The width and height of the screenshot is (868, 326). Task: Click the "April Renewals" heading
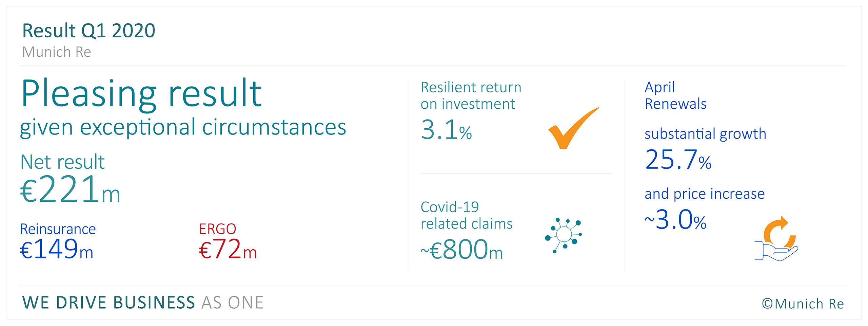(675, 96)
